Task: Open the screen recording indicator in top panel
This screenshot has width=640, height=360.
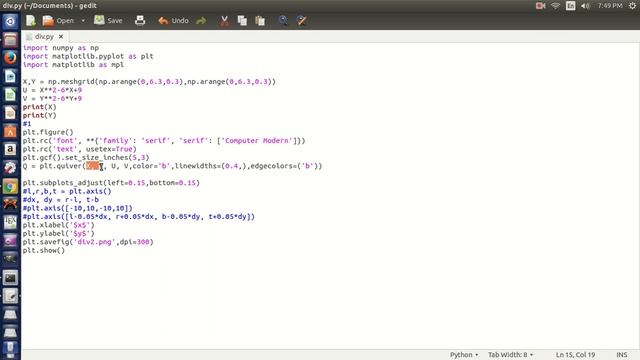Action: coord(540,6)
